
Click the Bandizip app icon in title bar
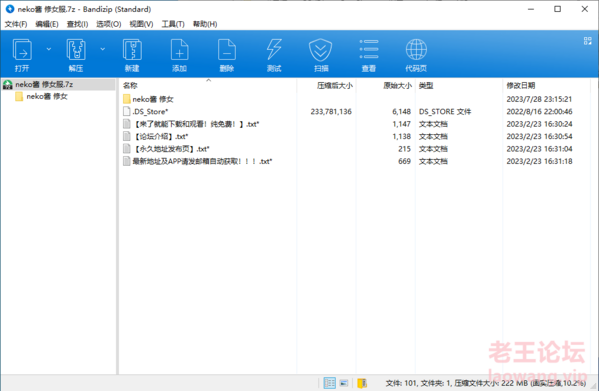[x=10, y=9]
